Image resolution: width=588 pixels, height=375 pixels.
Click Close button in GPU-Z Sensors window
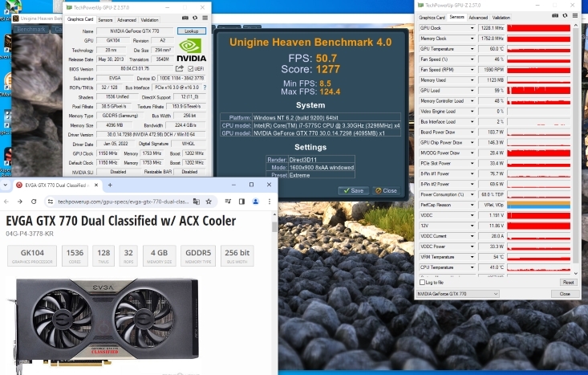click(x=565, y=294)
